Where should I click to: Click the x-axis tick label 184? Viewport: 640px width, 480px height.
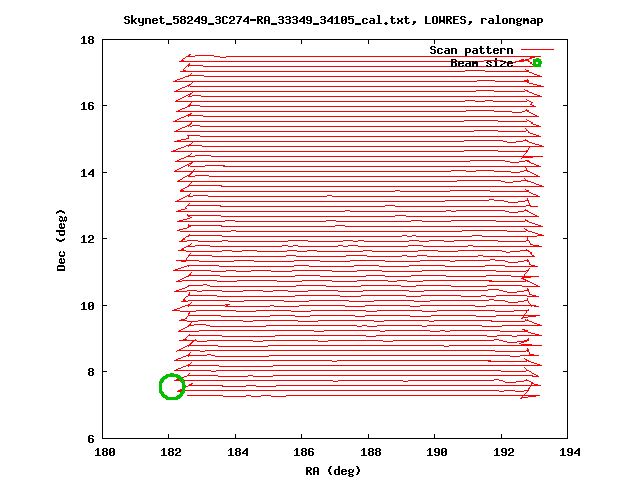(238, 452)
